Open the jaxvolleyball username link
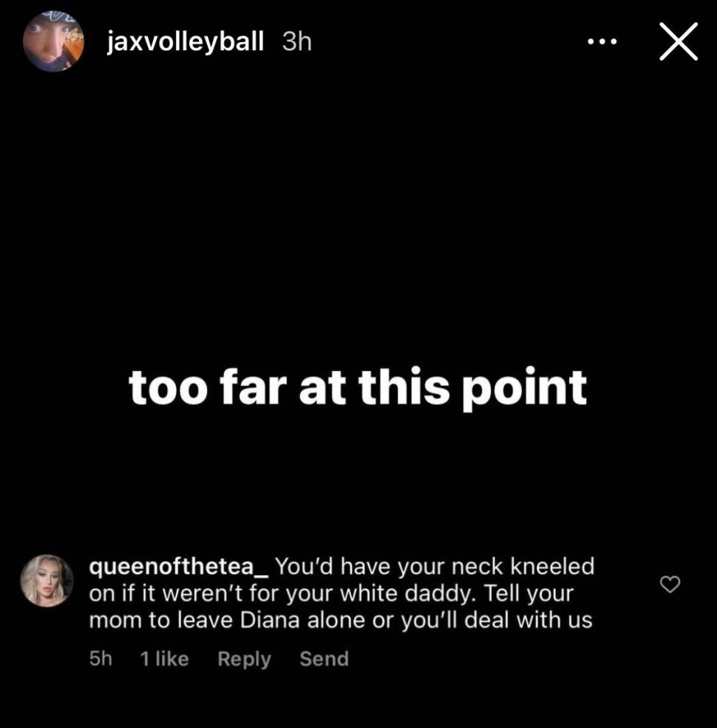 pyautogui.click(x=186, y=41)
